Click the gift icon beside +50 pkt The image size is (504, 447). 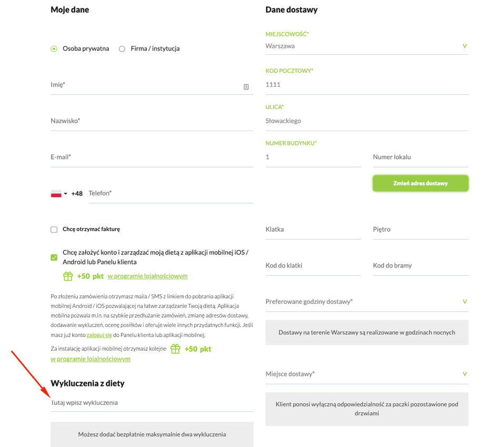coord(68,276)
